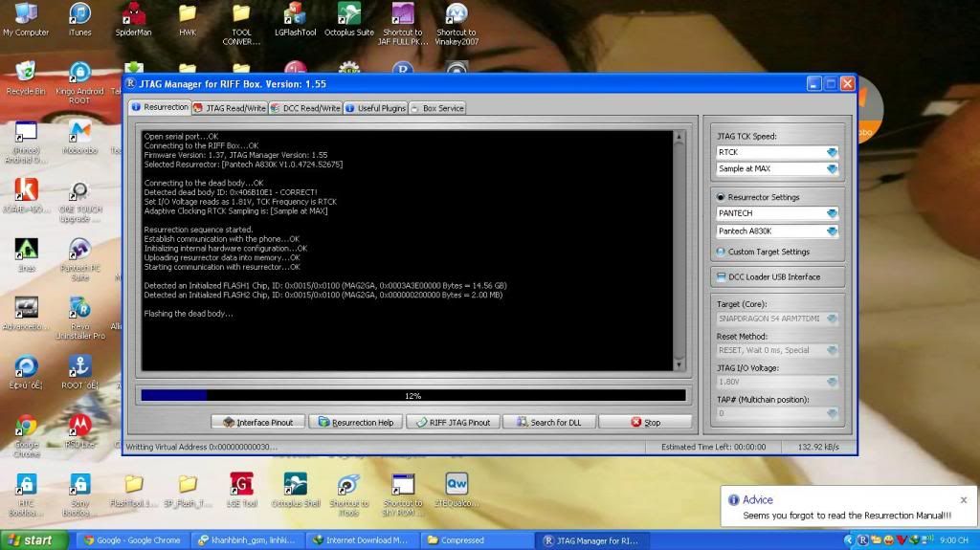The width and height of the screenshot is (980, 550).
Task: Open khanhbinh_gsm chat in taskbar
Action: [x=247, y=540]
